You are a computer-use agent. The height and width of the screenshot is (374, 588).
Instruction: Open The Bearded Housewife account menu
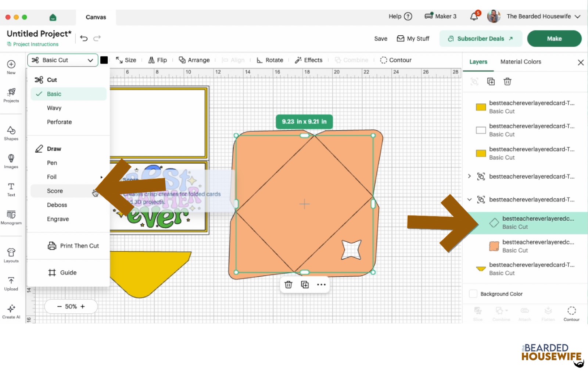[544, 16]
